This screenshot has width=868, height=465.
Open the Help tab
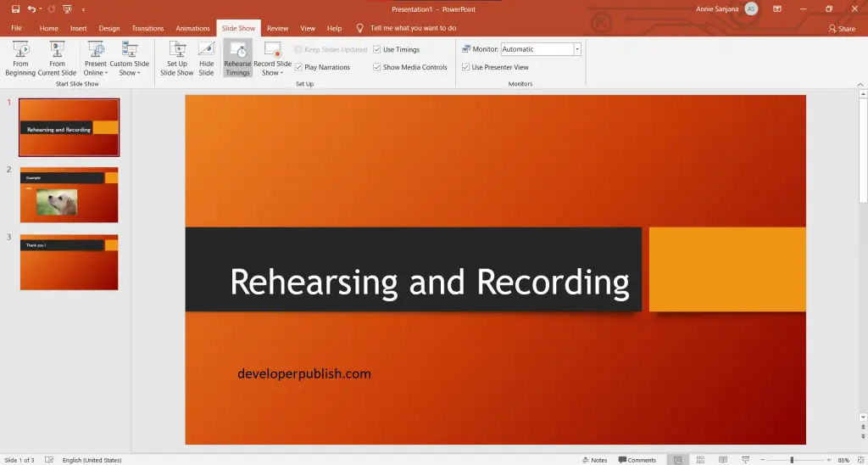pos(334,28)
